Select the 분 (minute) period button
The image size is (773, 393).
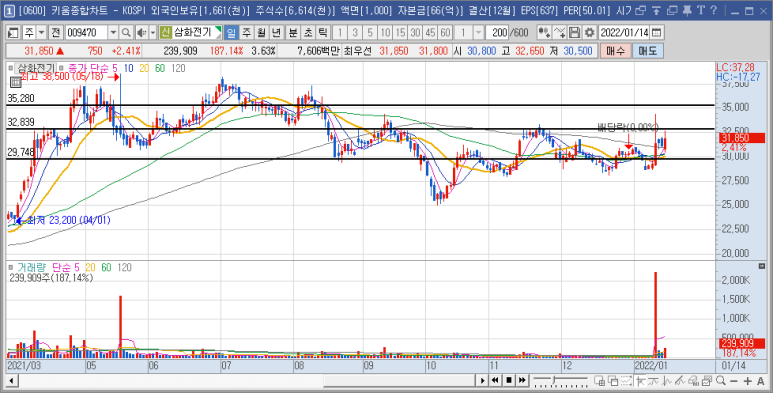293,33
